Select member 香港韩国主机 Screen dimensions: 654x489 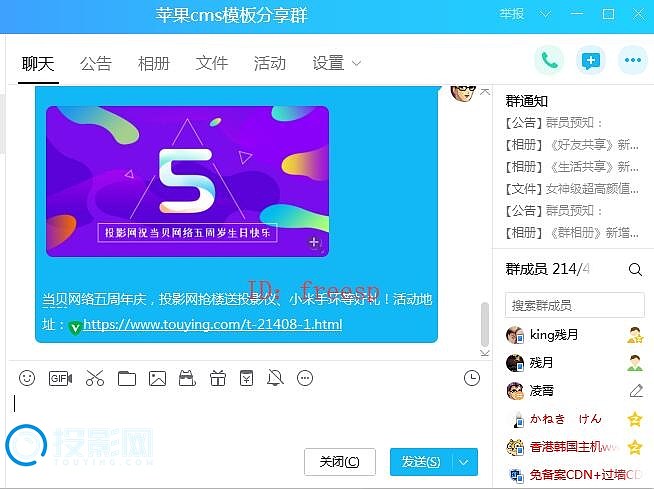(574, 447)
